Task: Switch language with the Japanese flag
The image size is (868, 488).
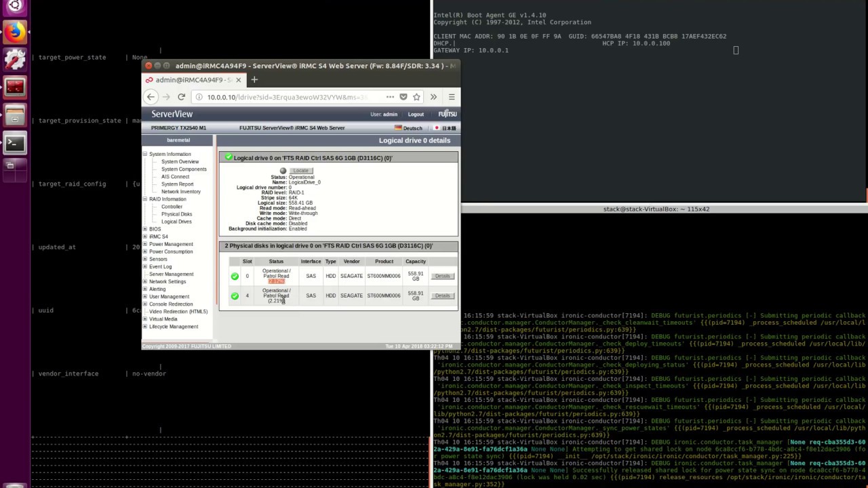Action: [437, 128]
